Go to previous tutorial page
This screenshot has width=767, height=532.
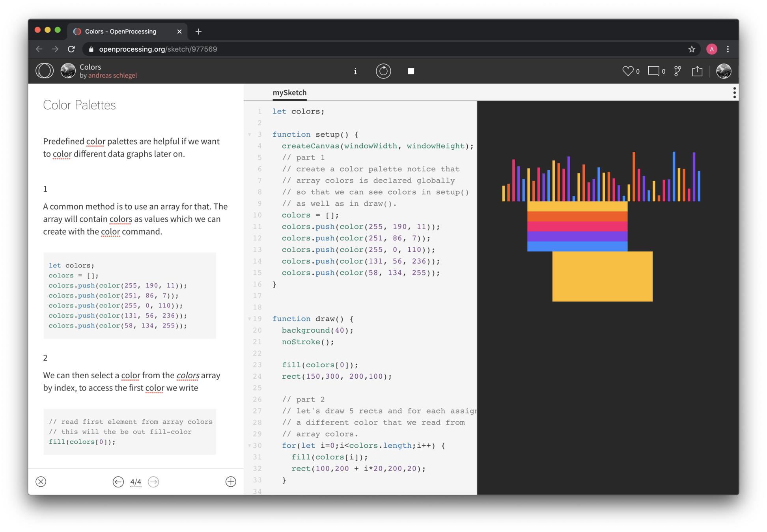[x=118, y=482]
